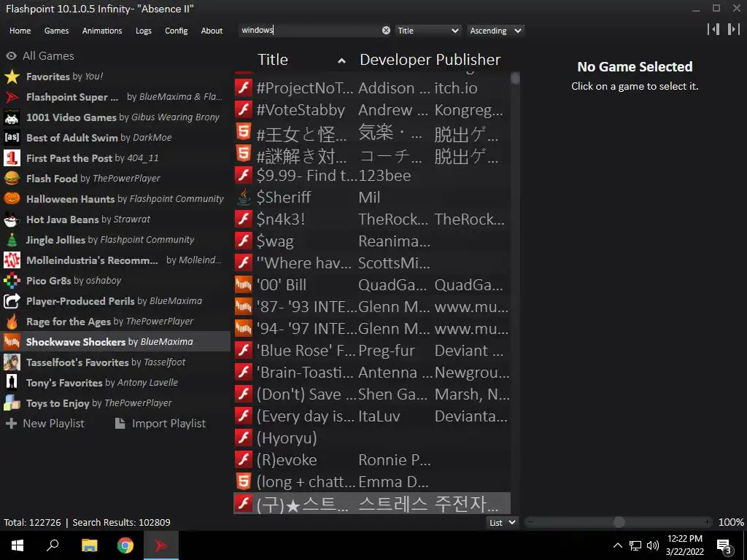Open the Logs tab
747x560 pixels.
pos(144,31)
